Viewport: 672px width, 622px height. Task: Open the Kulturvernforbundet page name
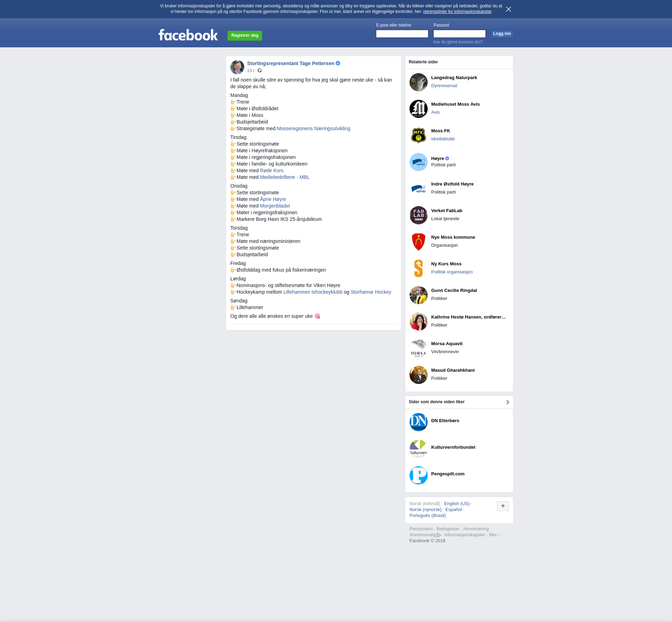453,447
